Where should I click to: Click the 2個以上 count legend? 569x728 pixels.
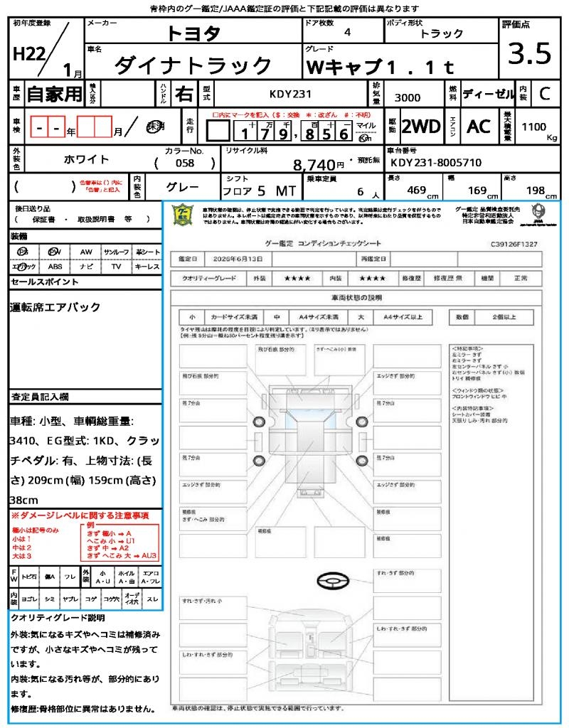[x=504, y=318]
